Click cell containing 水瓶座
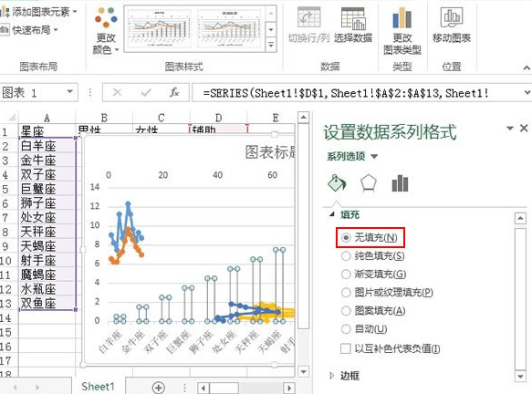 click(47, 289)
